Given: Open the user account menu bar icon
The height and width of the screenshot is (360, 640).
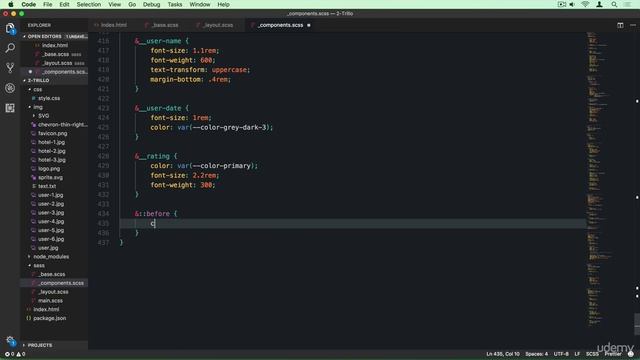Looking at the screenshot, I should [x=599, y=4].
